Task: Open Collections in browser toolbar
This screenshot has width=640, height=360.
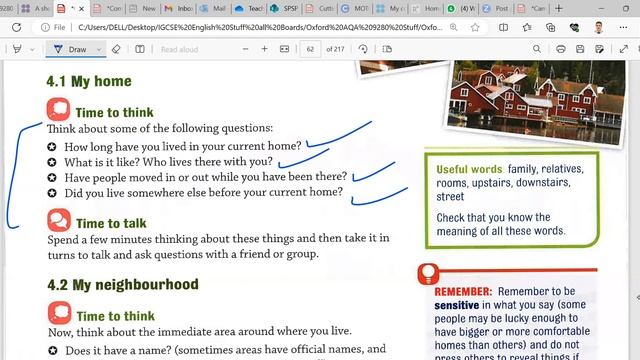Action: click(551, 27)
